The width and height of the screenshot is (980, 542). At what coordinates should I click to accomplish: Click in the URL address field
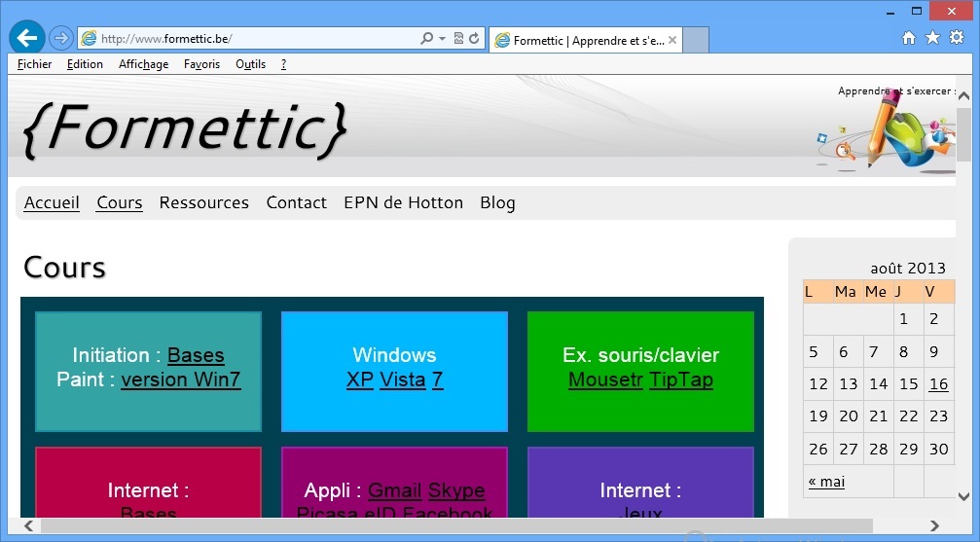[253, 39]
